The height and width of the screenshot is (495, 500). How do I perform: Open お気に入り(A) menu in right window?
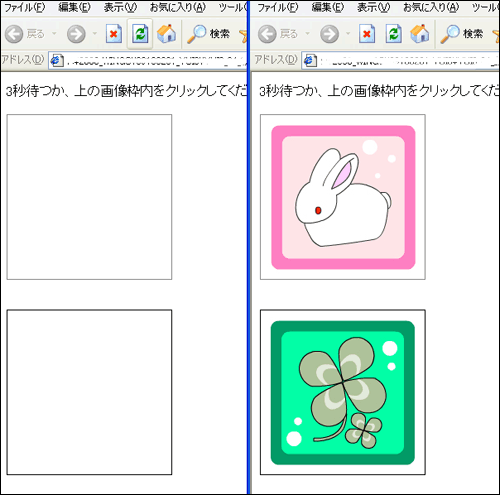[x=431, y=7]
